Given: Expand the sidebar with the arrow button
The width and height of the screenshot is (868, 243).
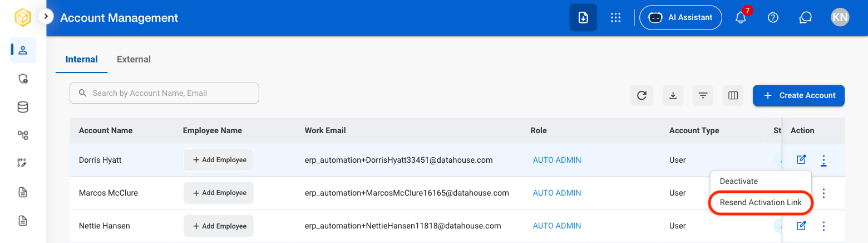Looking at the screenshot, I should tap(46, 17).
